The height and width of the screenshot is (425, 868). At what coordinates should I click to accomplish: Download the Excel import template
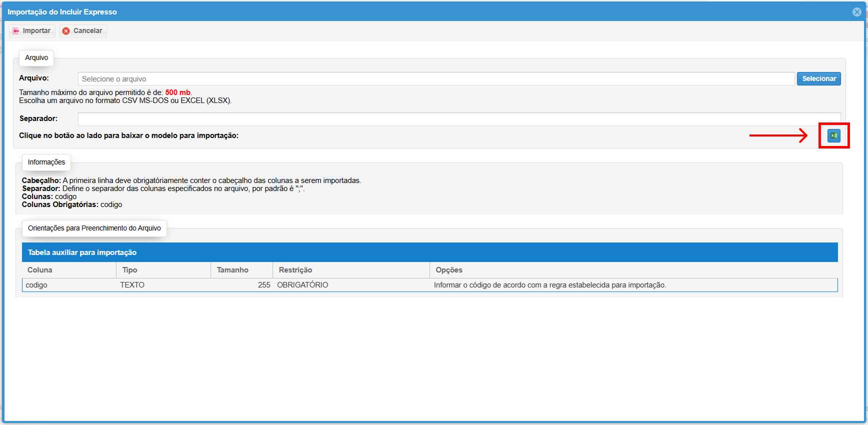pos(833,135)
